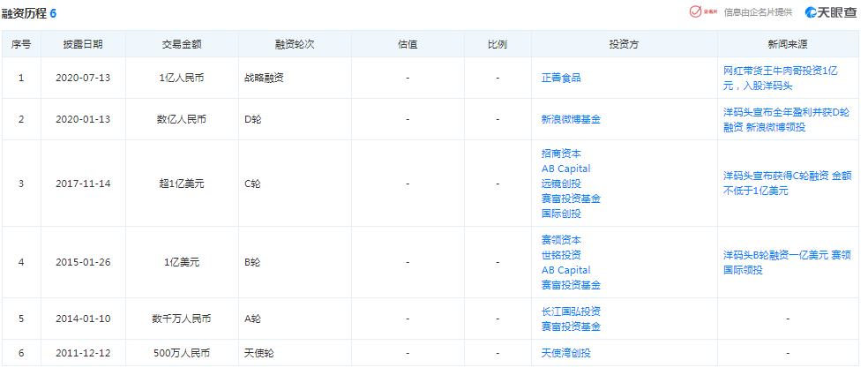
Task: Click the 披露日期 column header
Action: [83, 44]
